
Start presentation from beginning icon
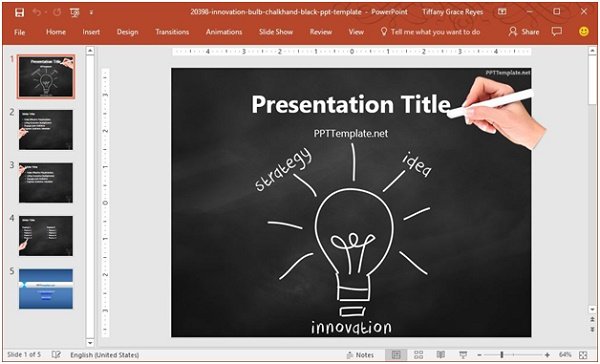tap(75, 13)
